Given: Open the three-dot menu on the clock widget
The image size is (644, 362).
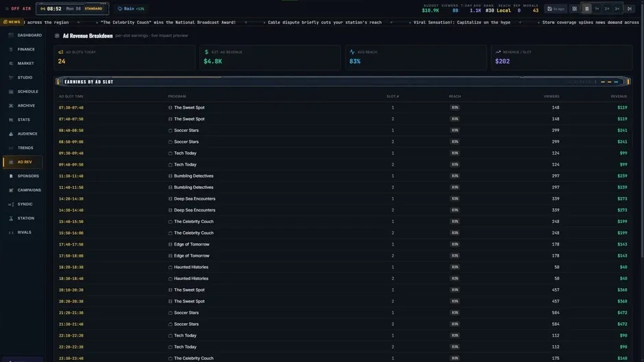Looking at the screenshot, I should pyautogui.click(x=103, y=4).
